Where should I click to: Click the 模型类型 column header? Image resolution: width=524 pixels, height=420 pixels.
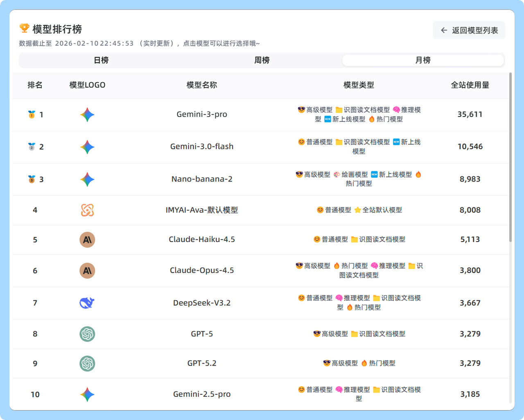pos(359,85)
